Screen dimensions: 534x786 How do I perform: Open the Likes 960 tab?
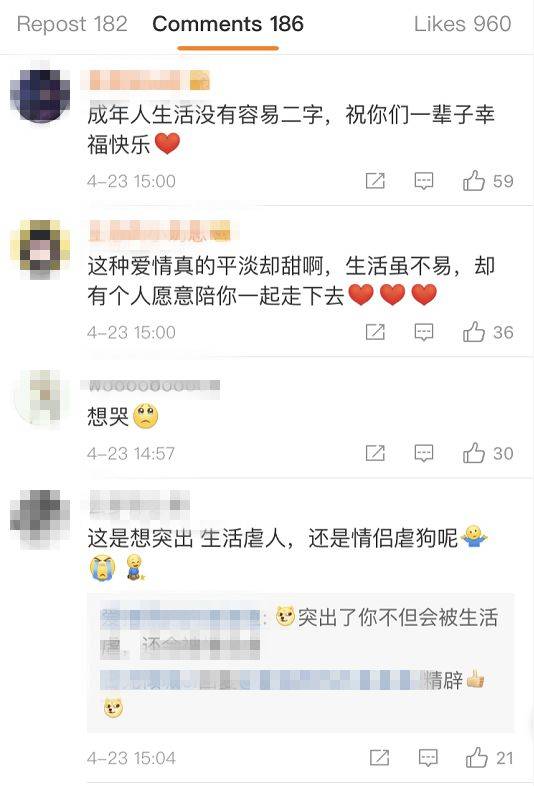462,24
